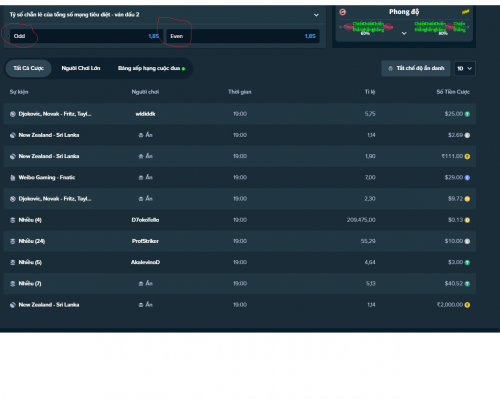Click player name ProfStriker
This screenshot has width=500, height=399.
tap(145, 241)
